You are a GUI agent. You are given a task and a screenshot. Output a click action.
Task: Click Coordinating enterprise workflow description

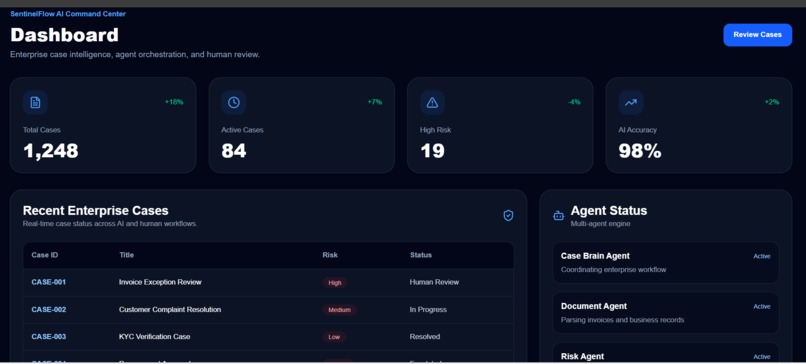point(614,270)
